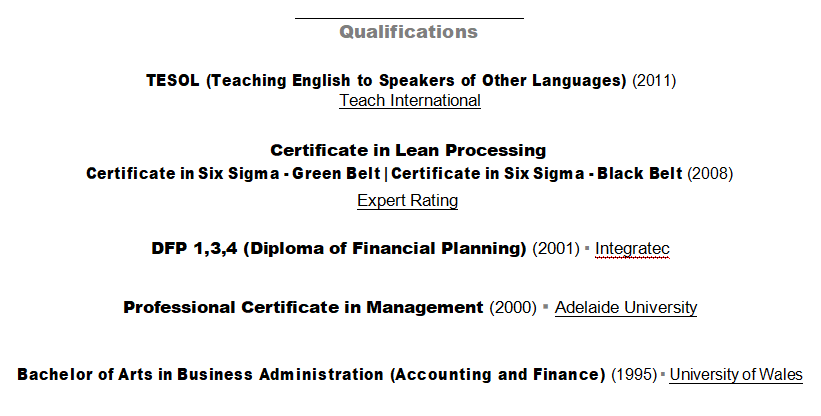Follow the Integratec link

632,248
